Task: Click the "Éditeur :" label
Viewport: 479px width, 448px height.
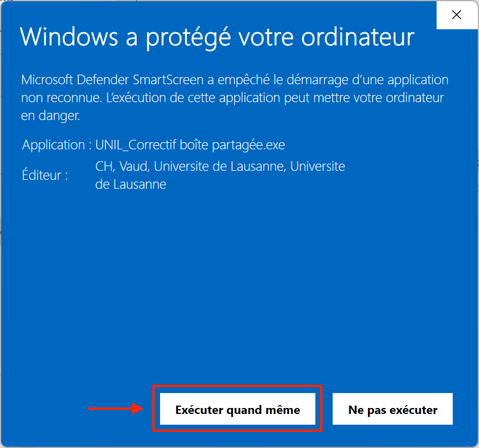Action: 45,175
